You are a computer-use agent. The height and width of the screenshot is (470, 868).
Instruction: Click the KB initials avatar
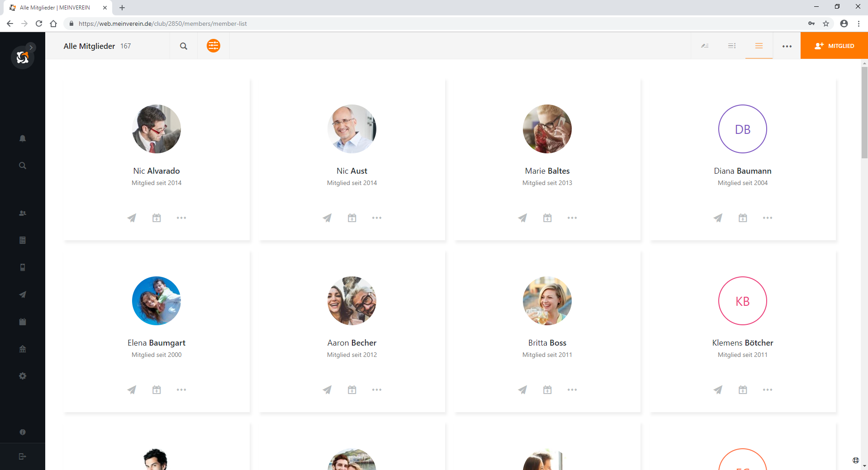[x=743, y=301]
